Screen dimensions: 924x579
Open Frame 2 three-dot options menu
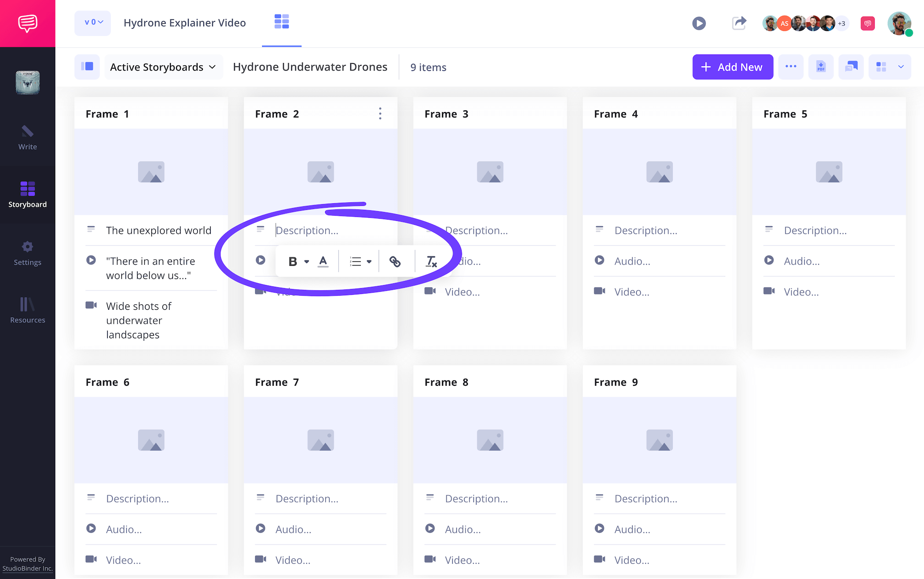click(x=380, y=114)
